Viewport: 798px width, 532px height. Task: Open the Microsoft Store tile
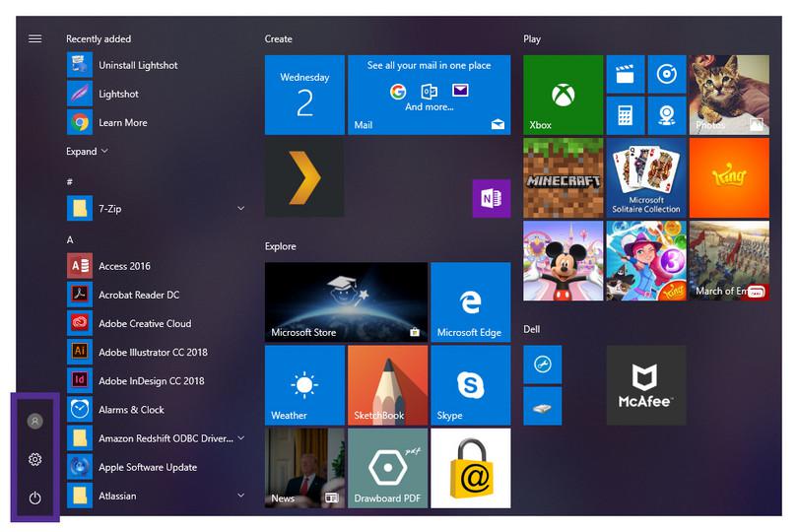point(346,301)
